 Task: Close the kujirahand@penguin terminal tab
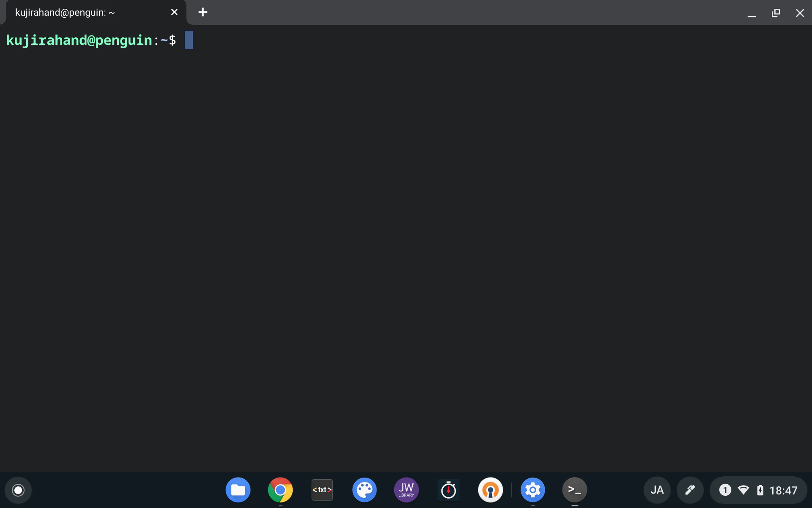click(x=174, y=12)
